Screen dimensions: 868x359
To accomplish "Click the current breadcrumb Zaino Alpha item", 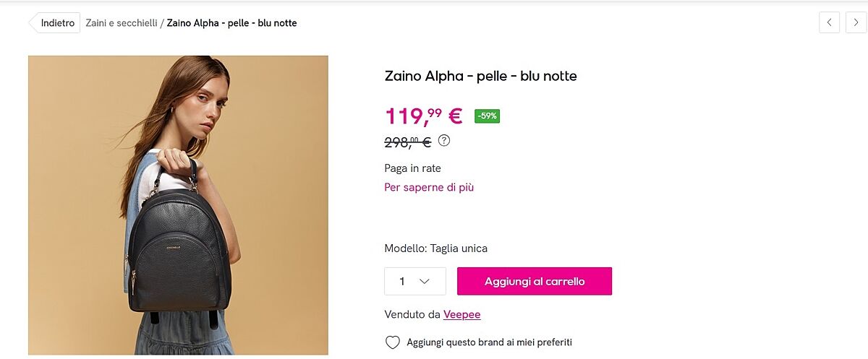I will click(x=231, y=23).
